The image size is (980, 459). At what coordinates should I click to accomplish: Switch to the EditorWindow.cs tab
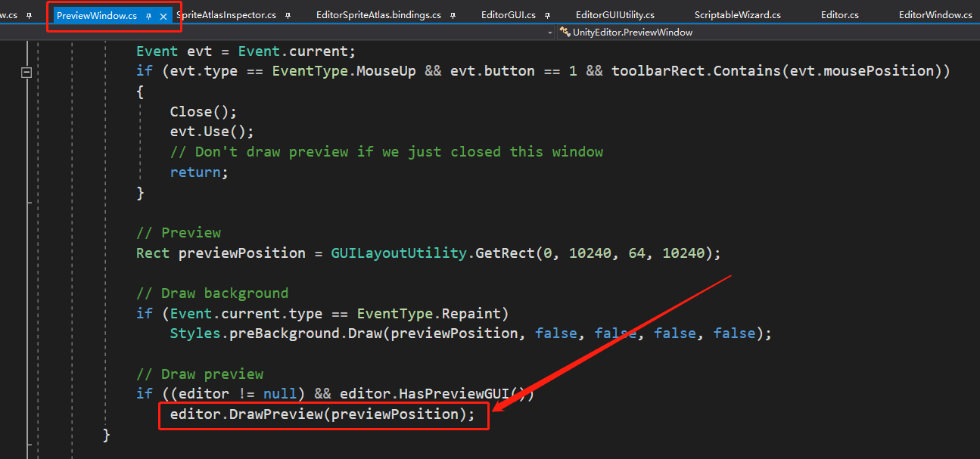936,14
